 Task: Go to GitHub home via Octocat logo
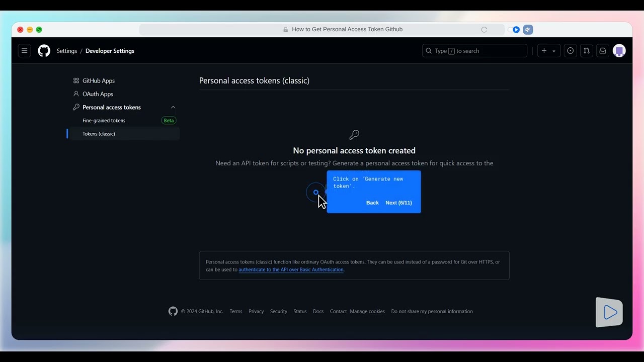click(x=44, y=51)
